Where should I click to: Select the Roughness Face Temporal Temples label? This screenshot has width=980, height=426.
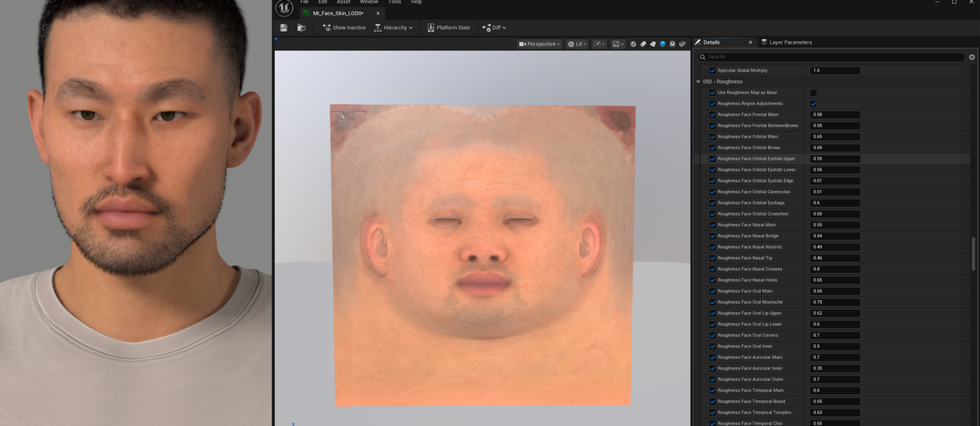pyautogui.click(x=754, y=413)
